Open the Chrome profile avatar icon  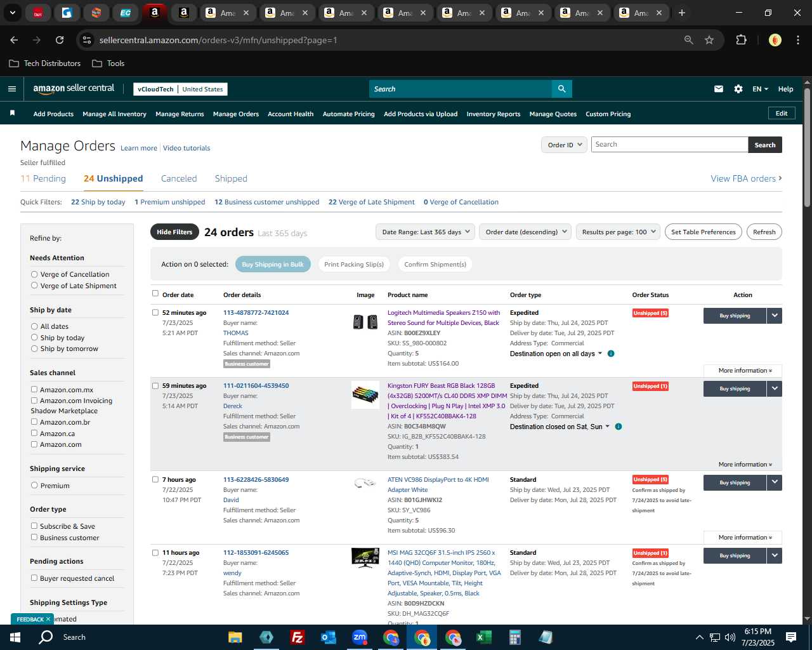coord(775,40)
